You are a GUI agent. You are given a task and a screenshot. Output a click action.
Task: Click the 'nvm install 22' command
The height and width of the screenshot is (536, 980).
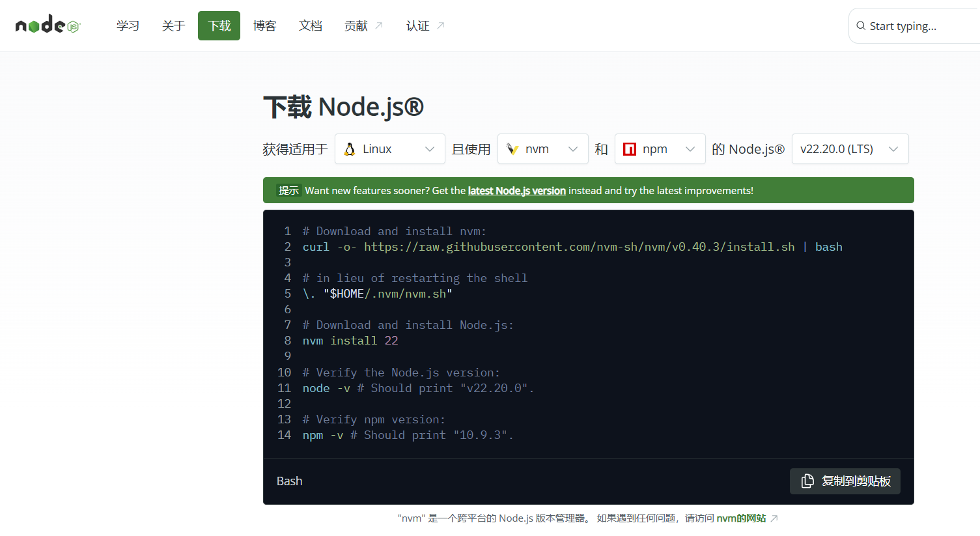click(350, 341)
